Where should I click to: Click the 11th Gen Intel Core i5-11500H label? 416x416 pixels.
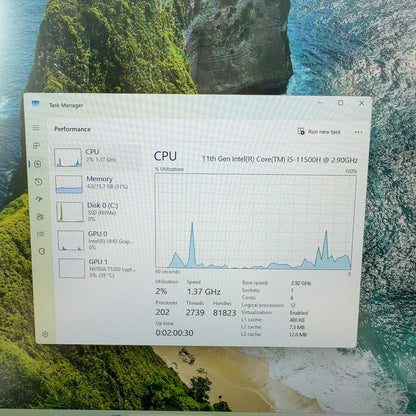280,159
